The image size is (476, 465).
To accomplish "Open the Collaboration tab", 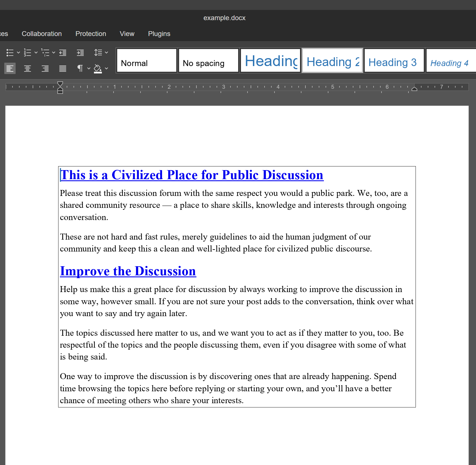I will (42, 34).
